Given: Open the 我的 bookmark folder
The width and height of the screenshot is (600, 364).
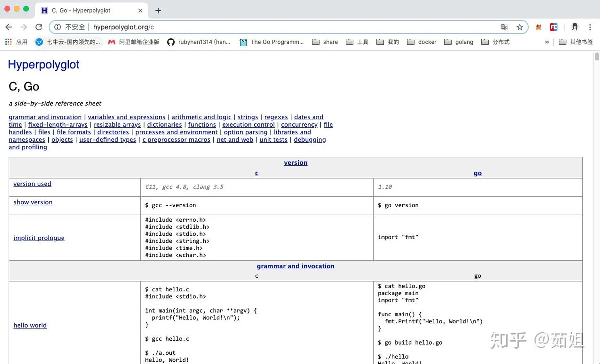Looking at the screenshot, I should point(388,42).
